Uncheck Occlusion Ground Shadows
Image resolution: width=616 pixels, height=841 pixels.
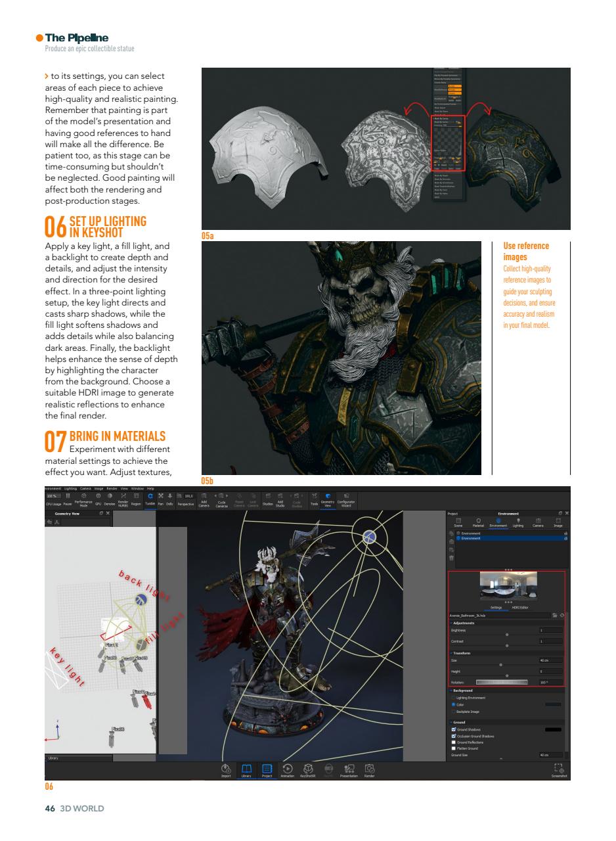coord(453,736)
